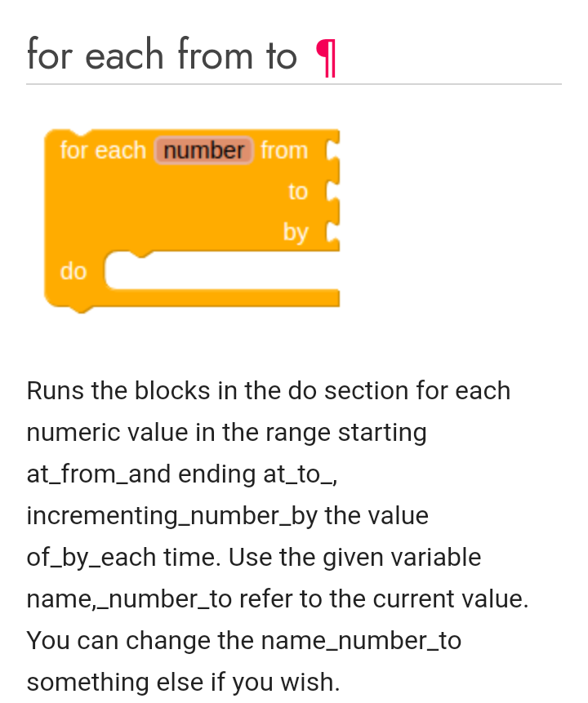Click the bottom bump of the block
588x703 pixels.
coord(81,309)
